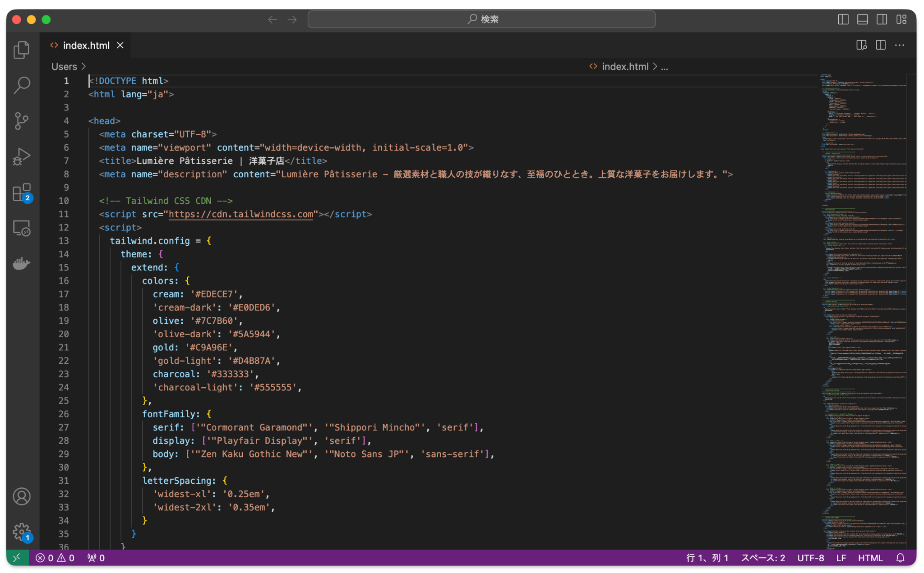Click the Tailwind CSS CDN comment
The width and height of the screenshot is (924, 573).
[x=166, y=201]
